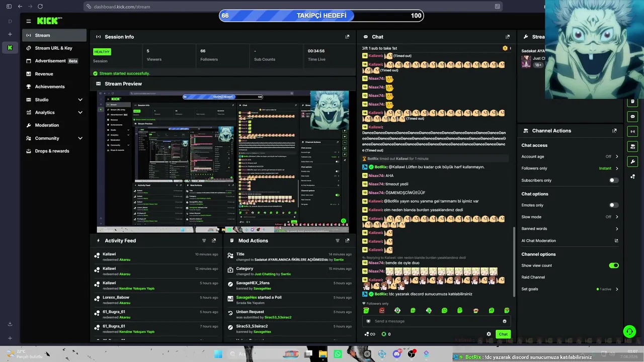Viewport: 644px width, 362px height.
Task: Open the broadcast signal widget in right rail
Action: [x=633, y=131]
